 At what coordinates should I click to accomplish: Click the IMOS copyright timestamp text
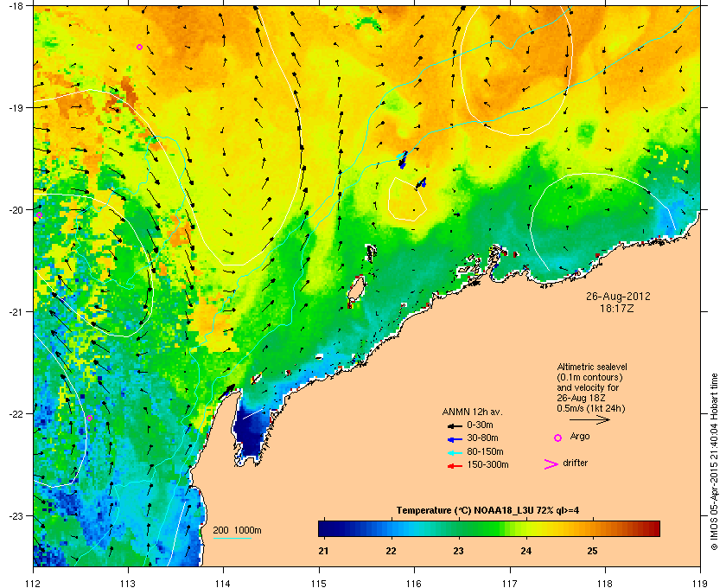[x=714, y=463]
